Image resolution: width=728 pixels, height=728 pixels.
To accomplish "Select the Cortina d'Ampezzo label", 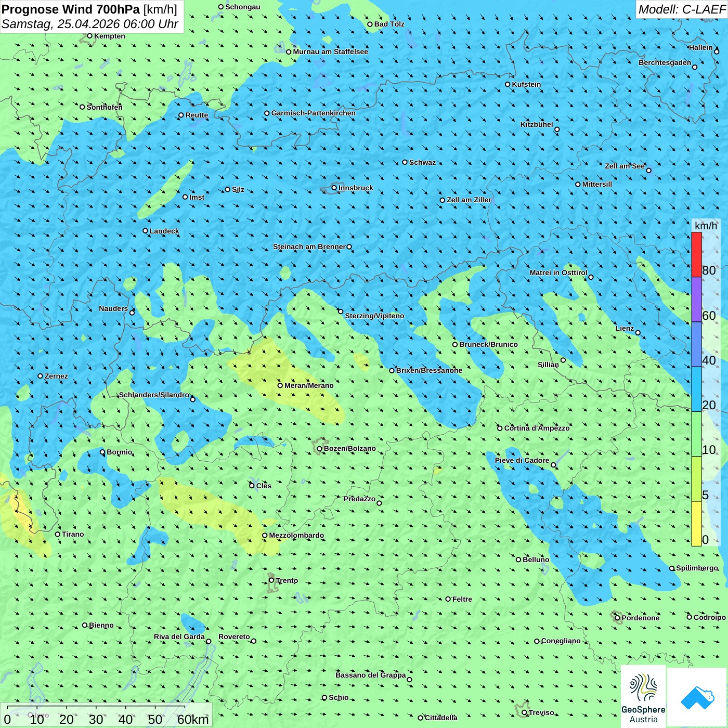I will tap(537, 428).
